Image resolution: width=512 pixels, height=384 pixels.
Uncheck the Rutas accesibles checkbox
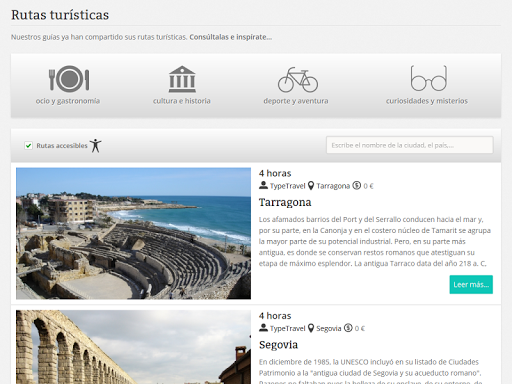point(28,146)
